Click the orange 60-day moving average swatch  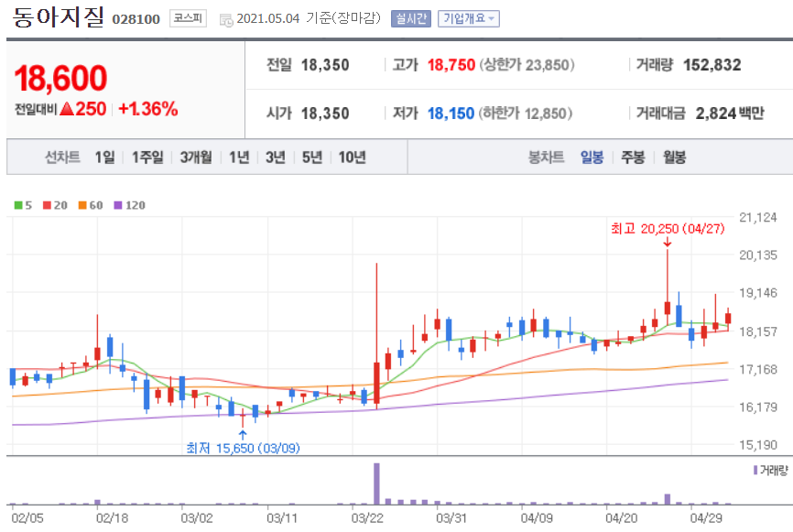pos(82,205)
